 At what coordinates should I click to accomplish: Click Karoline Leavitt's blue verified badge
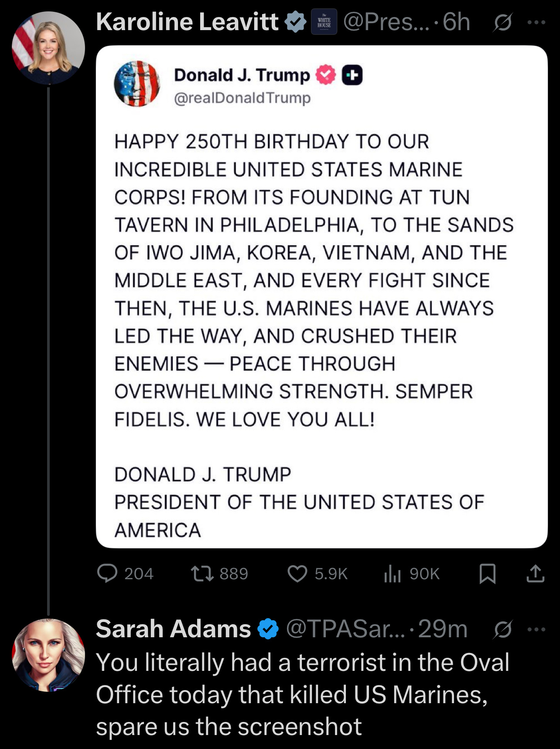296,22
